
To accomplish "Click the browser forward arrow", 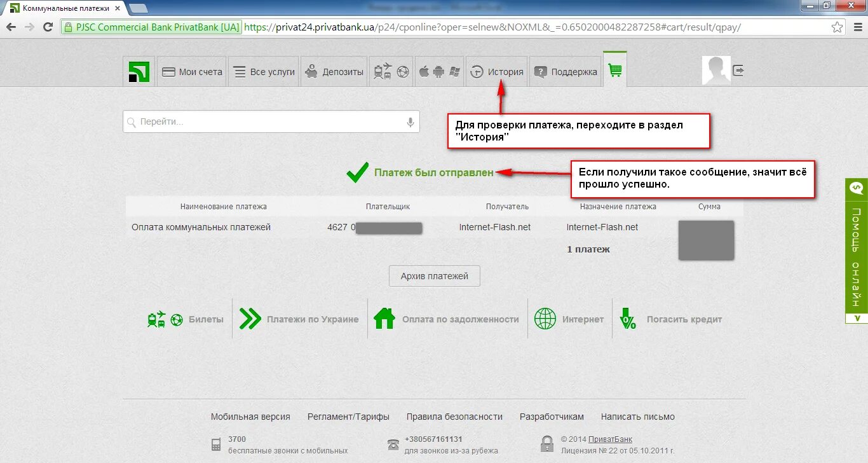I will click(29, 27).
